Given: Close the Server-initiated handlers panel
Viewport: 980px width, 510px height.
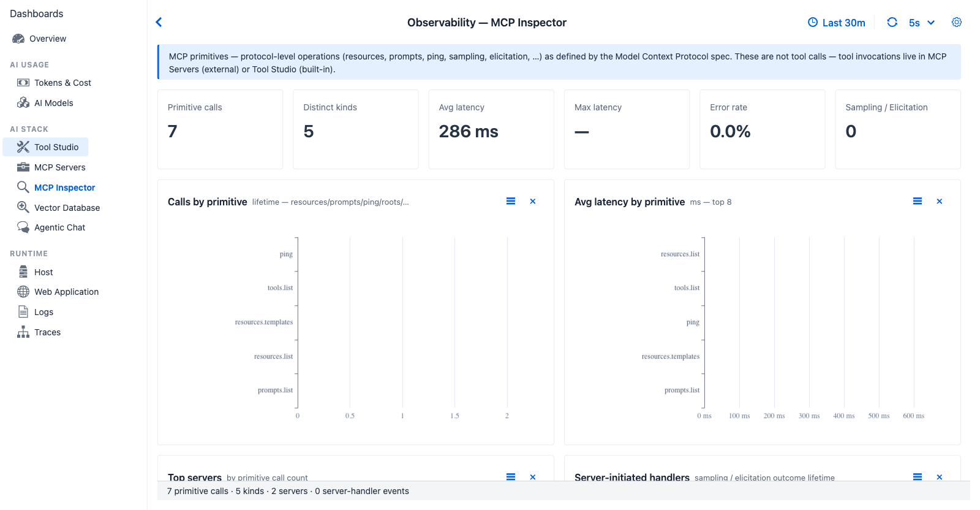Looking at the screenshot, I should tap(940, 476).
